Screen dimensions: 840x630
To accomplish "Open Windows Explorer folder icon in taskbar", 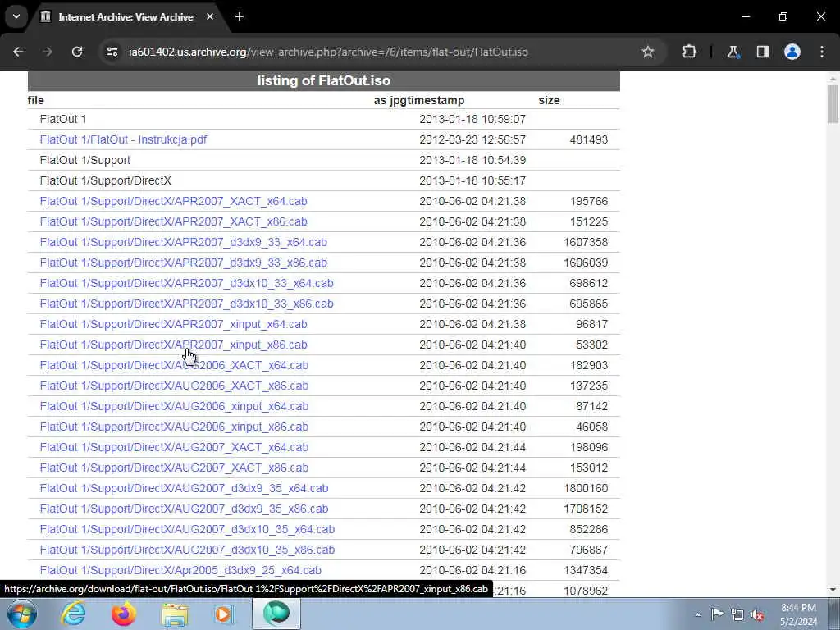I will (x=175, y=614).
